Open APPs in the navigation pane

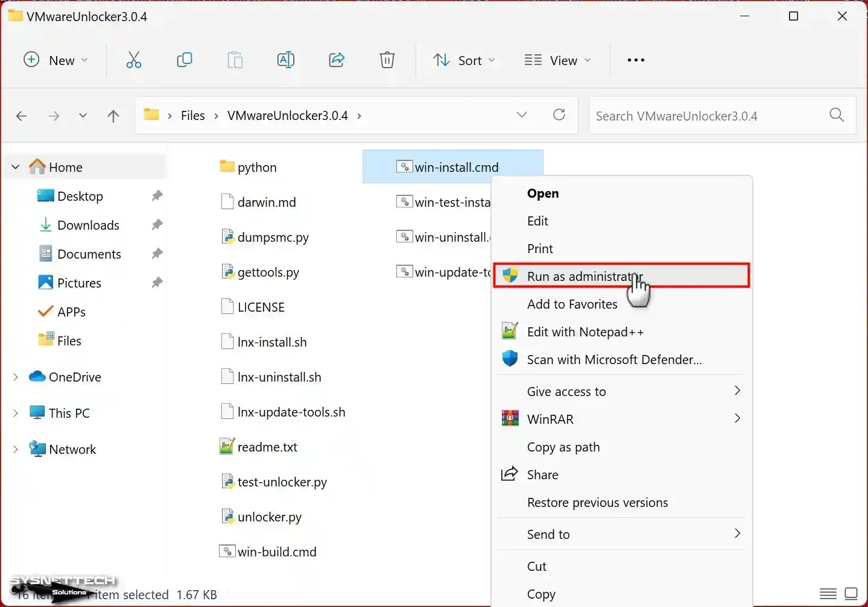71,312
